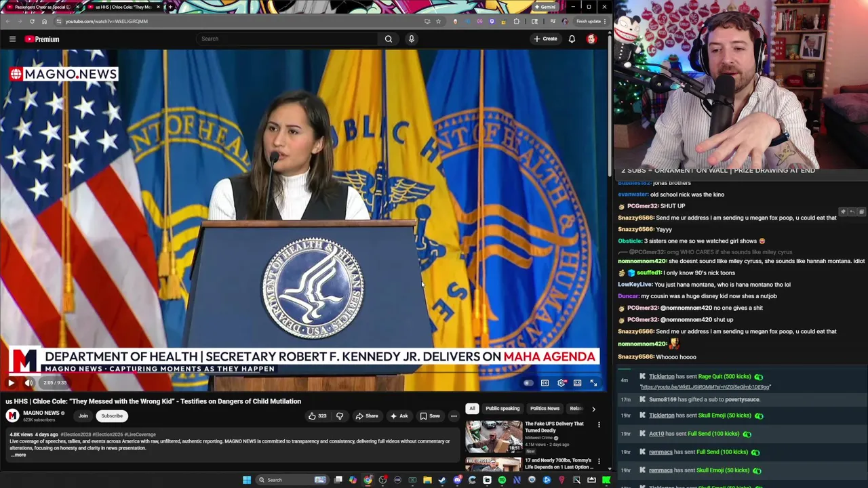This screenshot has height=488, width=868.
Task: Open Gemini in Chrome
Action: pyautogui.click(x=545, y=7)
